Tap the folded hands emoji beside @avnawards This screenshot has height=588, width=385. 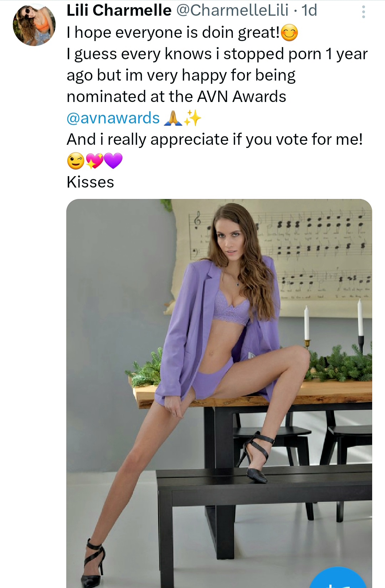[x=173, y=118]
